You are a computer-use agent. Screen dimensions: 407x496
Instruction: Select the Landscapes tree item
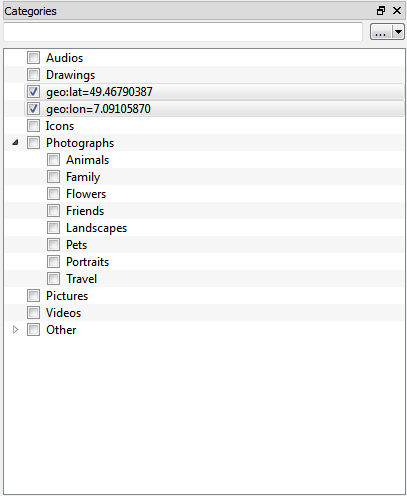pyautogui.click(x=96, y=228)
